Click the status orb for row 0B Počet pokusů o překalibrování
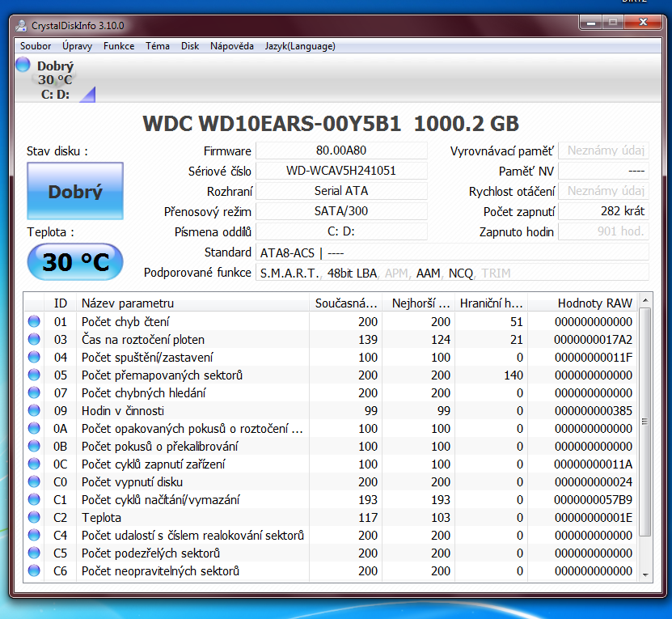 [34, 446]
